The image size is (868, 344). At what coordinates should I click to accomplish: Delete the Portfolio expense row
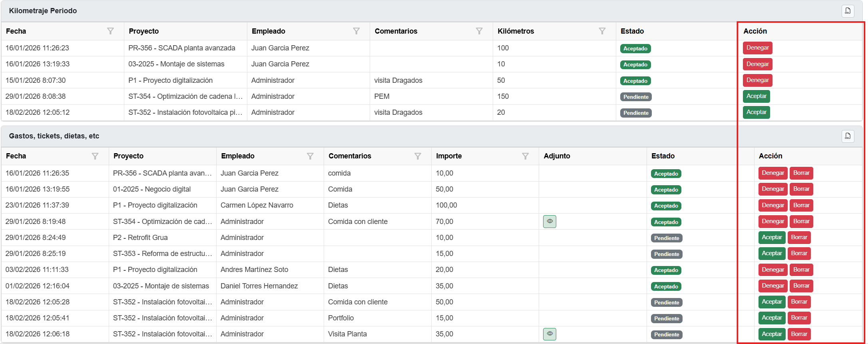pyautogui.click(x=799, y=318)
